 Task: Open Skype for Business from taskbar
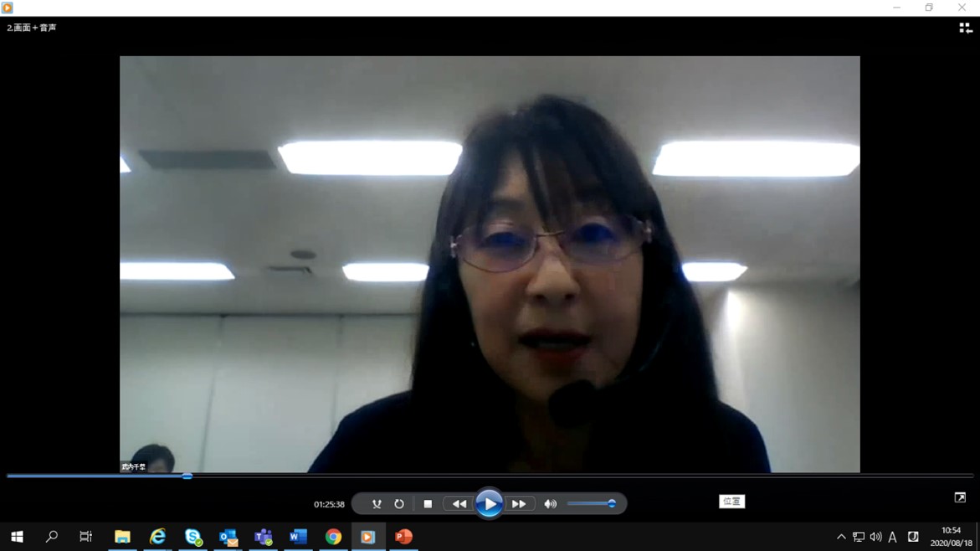point(193,537)
